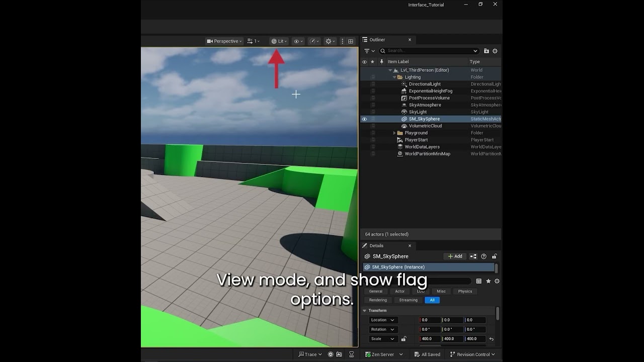Toggle Details favorites star filter
644x362 pixels.
[488, 281]
